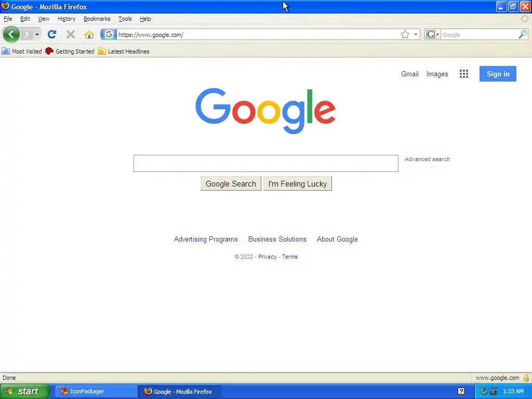This screenshot has height=399, width=532.
Task: Open About Google link
Action: 337,239
